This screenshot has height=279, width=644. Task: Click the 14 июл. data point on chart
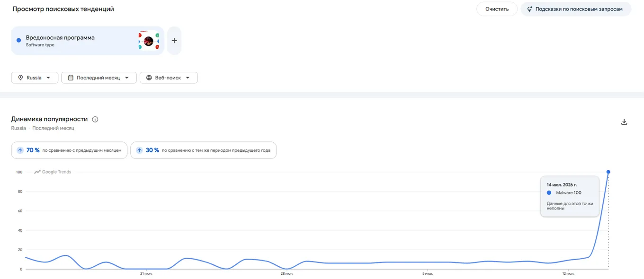pos(608,172)
